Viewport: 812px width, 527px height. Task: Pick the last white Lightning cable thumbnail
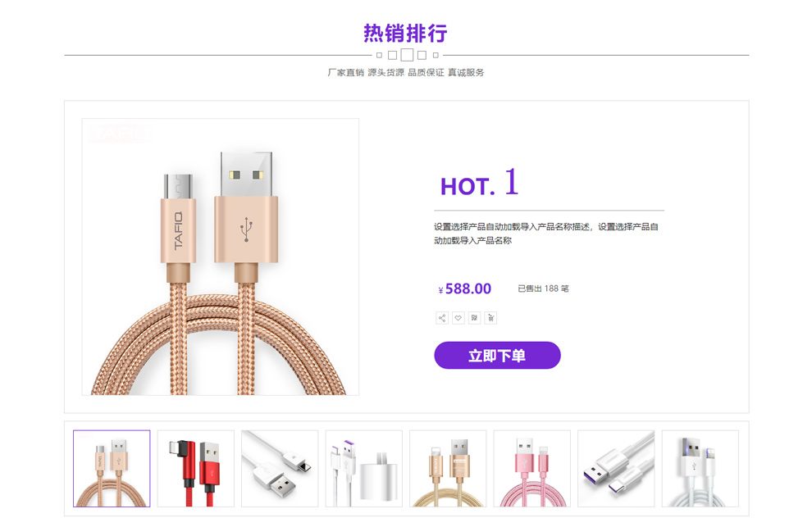tap(700, 469)
